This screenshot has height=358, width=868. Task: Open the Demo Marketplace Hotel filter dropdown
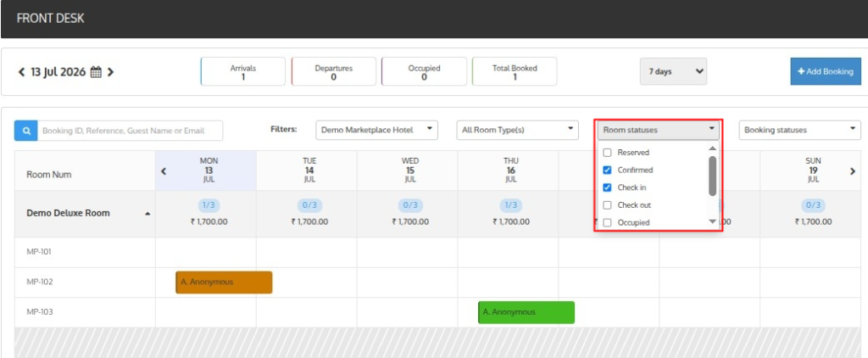tap(377, 131)
